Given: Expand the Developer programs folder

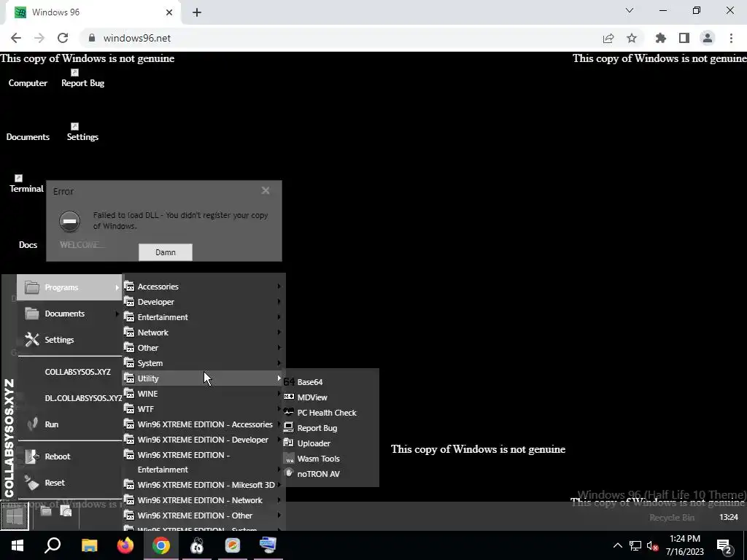Looking at the screenshot, I should pyautogui.click(x=204, y=301).
